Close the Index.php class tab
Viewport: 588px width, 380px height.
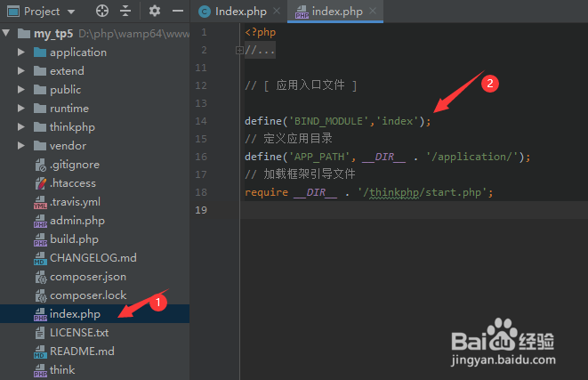277,12
